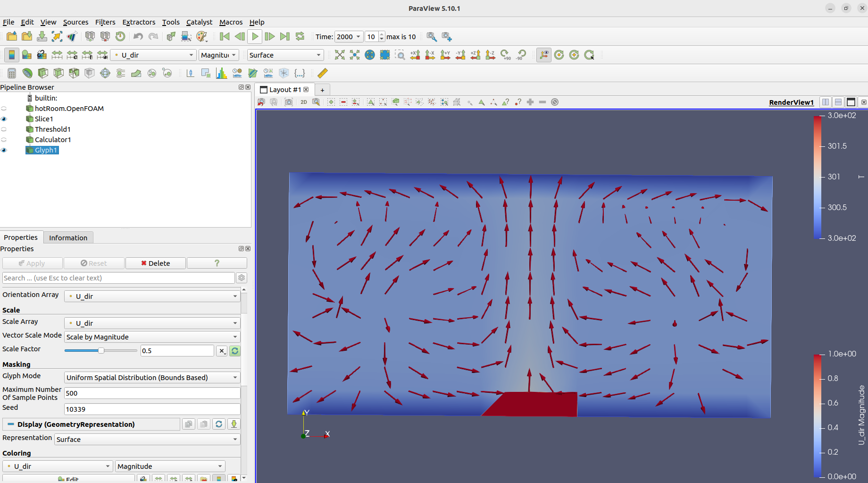Play the animation

254,36
